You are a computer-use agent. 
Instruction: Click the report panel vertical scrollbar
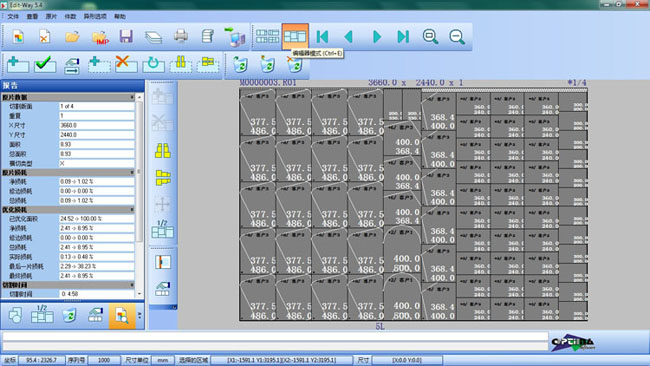click(139, 195)
